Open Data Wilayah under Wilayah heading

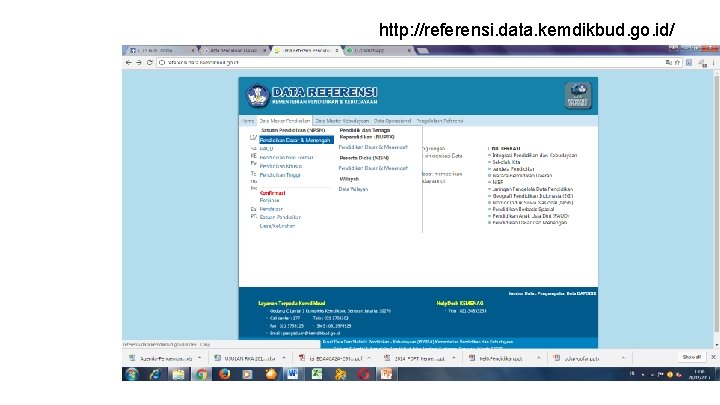[353, 189]
